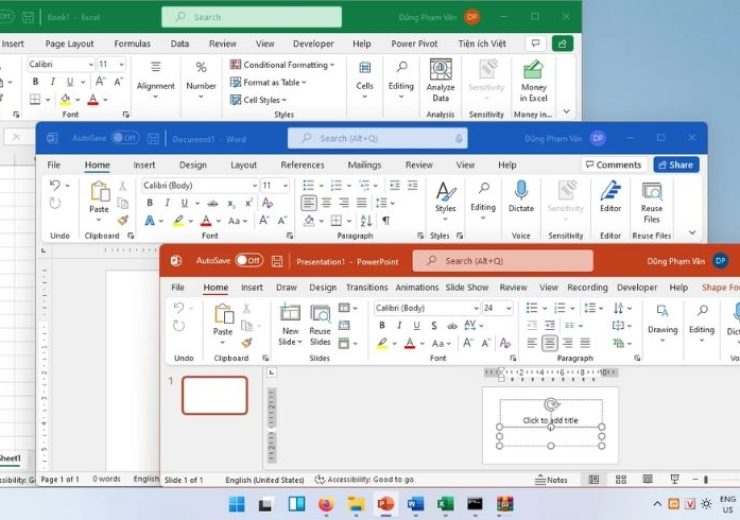
Task: Click Reuse Files icon in Word
Action: [x=652, y=191]
